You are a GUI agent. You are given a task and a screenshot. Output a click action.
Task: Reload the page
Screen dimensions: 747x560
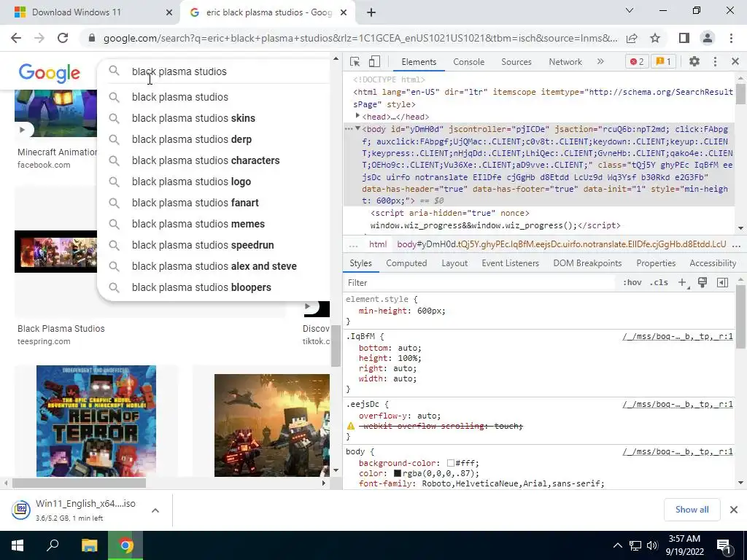[63, 38]
